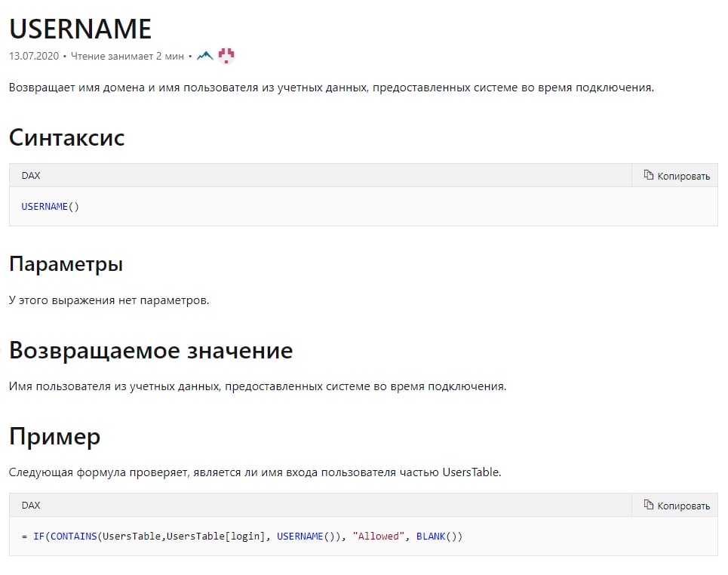Screen dimensions: 728x575
Task: Click the sentence beginning "Имя пользователя из учетных"
Action: (258, 386)
